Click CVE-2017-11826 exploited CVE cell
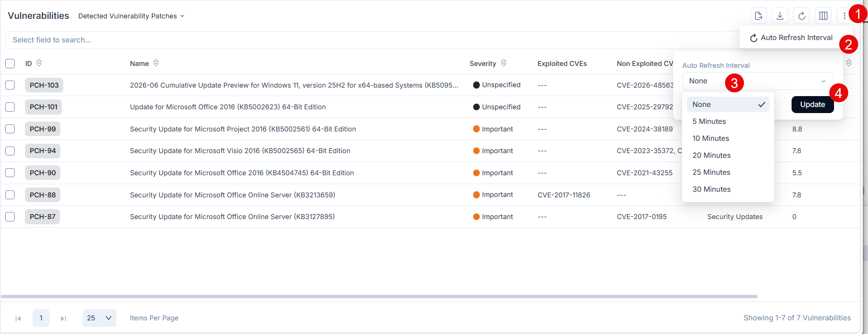 coord(564,195)
